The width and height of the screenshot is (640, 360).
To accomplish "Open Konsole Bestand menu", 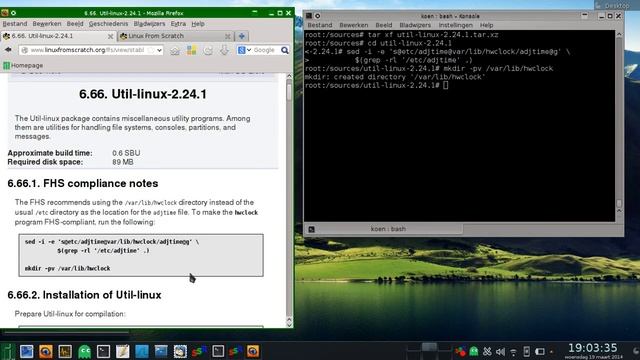I will 320,25.
